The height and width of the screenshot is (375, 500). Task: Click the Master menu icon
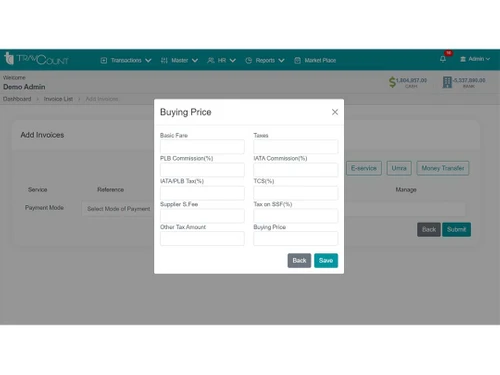click(164, 60)
